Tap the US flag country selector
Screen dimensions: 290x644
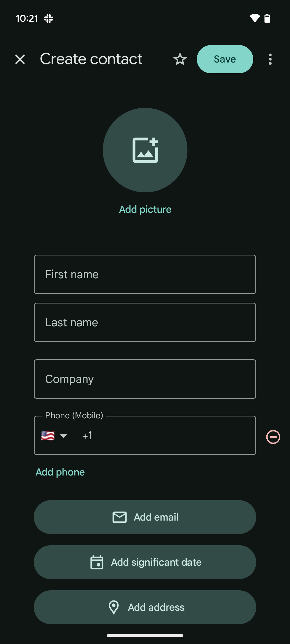click(x=48, y=436)
